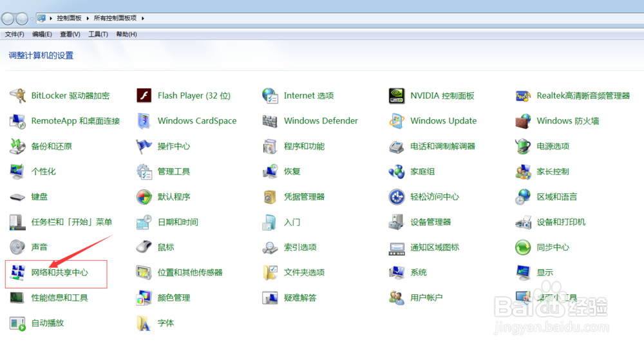
Task: Click the 电话和调制解调器 icon
Action: (396, 146)
